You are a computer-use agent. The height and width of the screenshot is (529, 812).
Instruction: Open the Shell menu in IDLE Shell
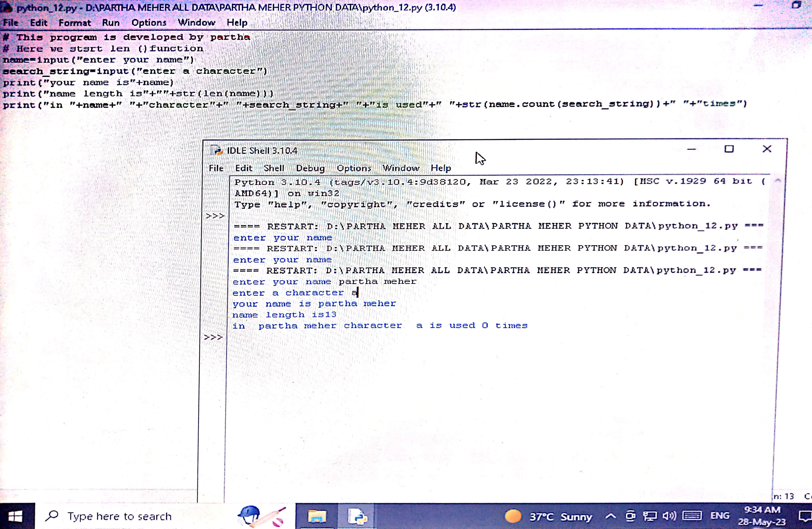point(274,168)
